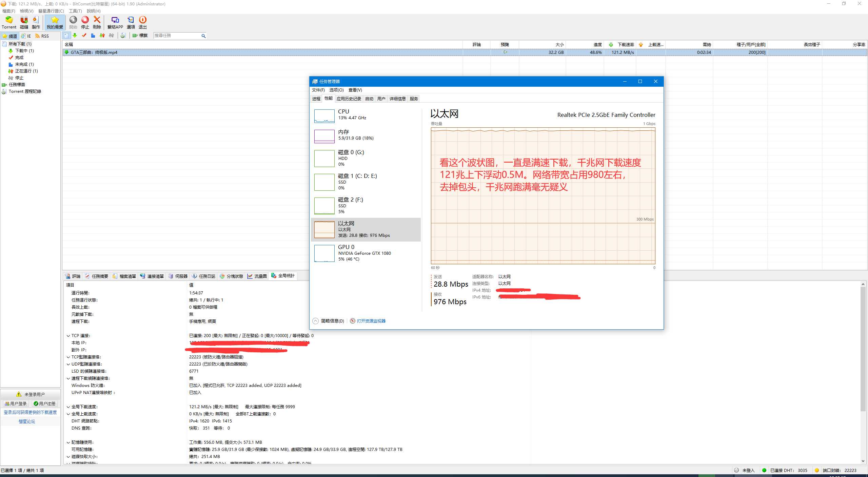Open the 工具(T) menu in BitComet
The height and width of the screenshot is (477, 868).
coord(75,11)
